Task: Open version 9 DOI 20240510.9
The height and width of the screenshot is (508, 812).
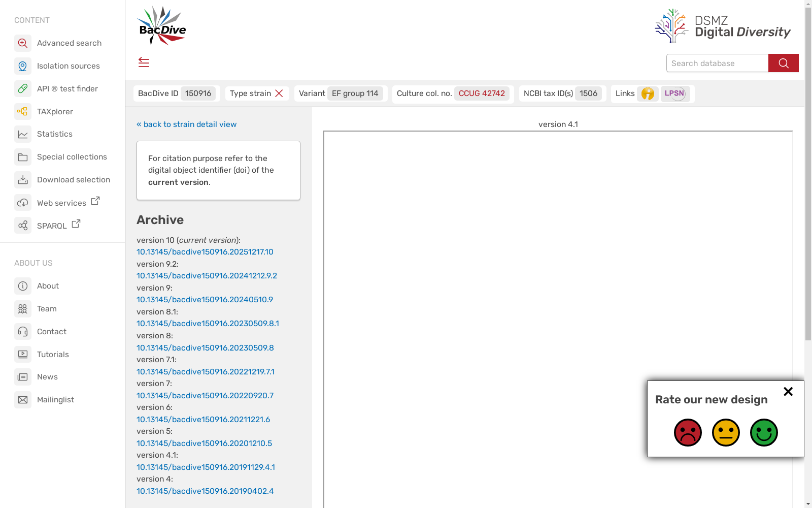Action: point(205,300)
